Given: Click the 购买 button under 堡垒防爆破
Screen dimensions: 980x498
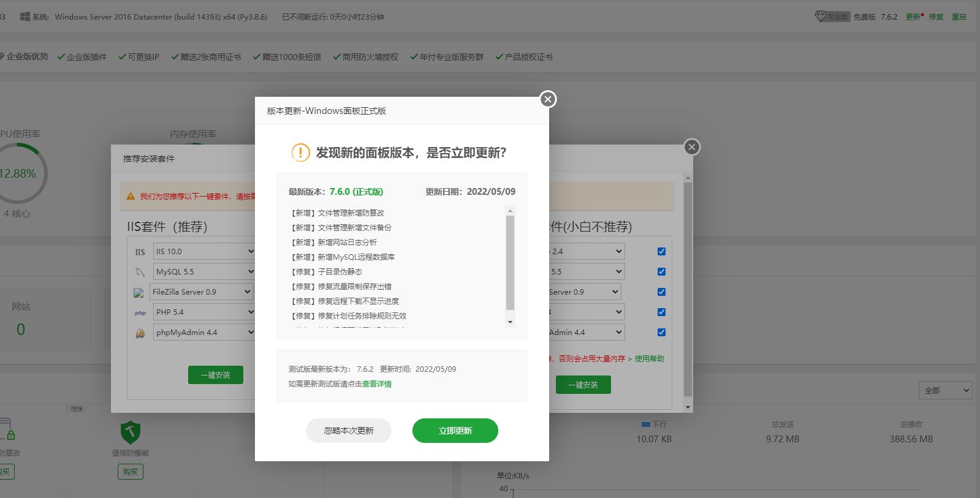Looking at the screenshot, I should (131, 472).
